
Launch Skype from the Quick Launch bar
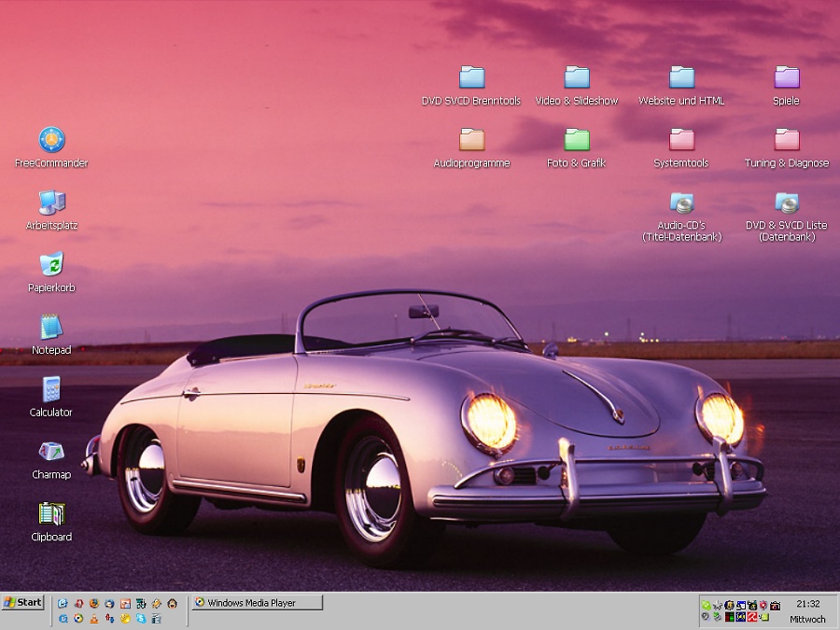142,618
